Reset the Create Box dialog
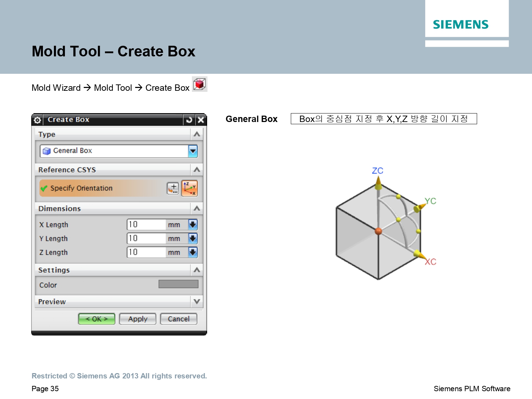The width and height of the screenshot is (532, 399). [189, 120]
